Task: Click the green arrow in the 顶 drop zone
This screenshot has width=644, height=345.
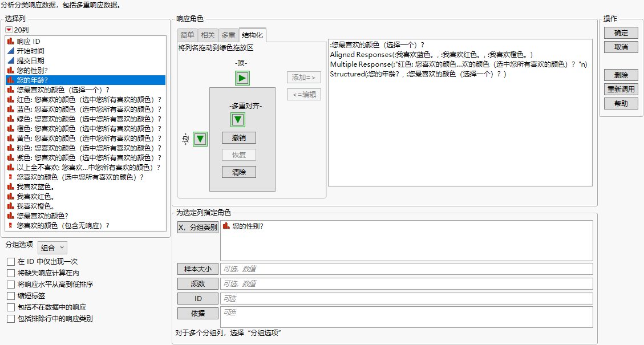Action: tap(242, 78)
